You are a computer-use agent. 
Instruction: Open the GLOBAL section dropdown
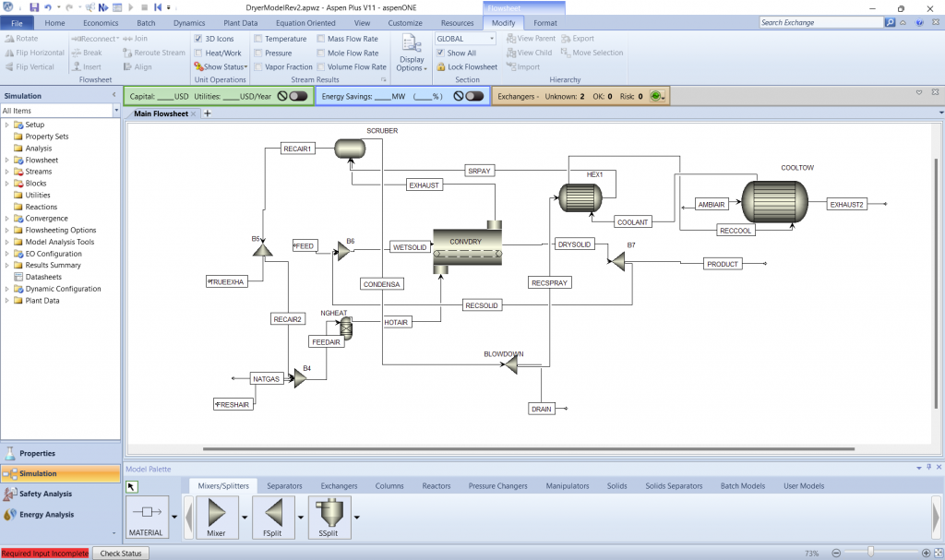point(491,39)
